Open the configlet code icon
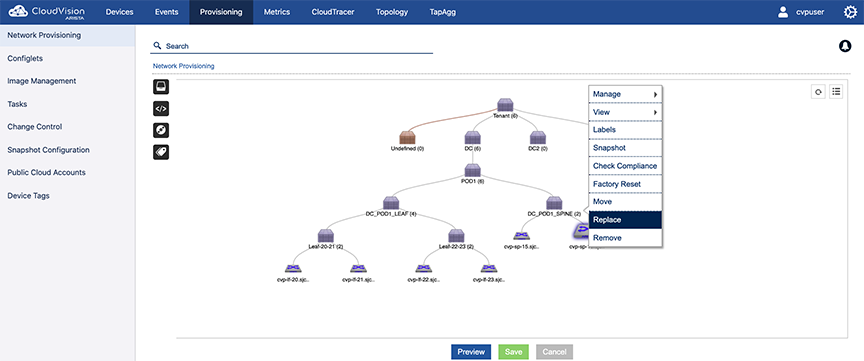Image resolution: width=864 pixels, height=361 pixels. tap(161, 109)
